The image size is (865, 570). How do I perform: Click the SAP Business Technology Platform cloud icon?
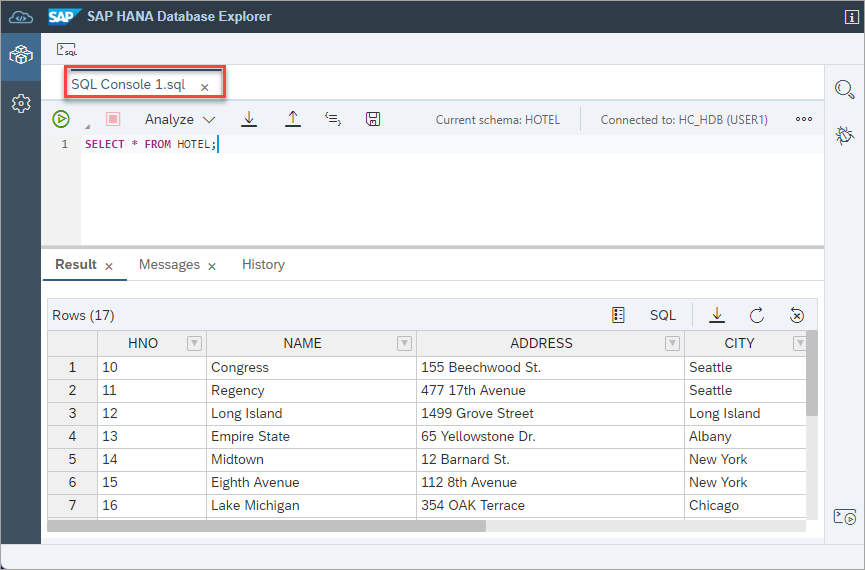(x=21, y=17)
